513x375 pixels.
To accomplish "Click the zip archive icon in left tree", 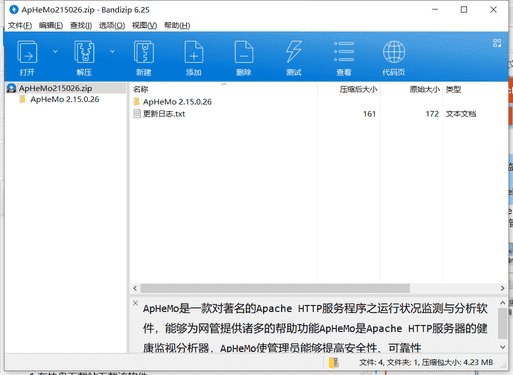I will click(12, 88).
